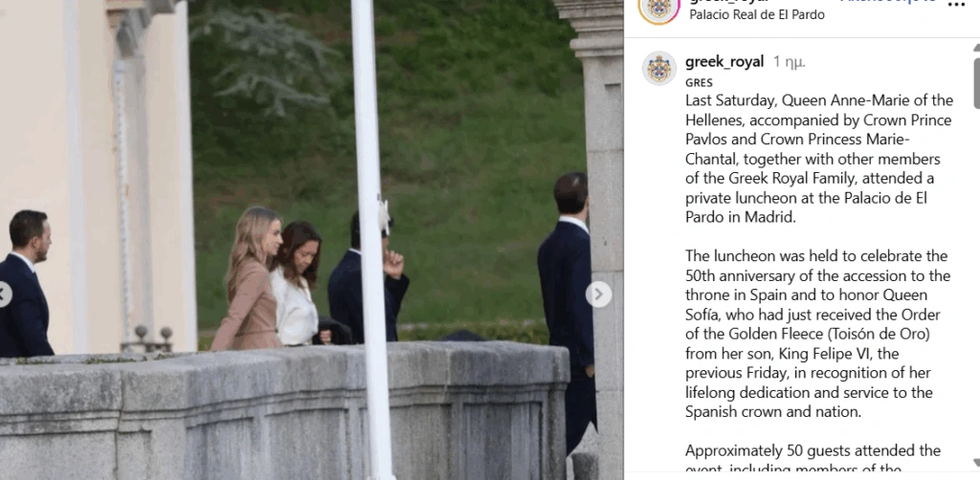This screenshot has width=980, height=480.
Task: Open the three-dot more options menu
Action: (x=956, y=4)
